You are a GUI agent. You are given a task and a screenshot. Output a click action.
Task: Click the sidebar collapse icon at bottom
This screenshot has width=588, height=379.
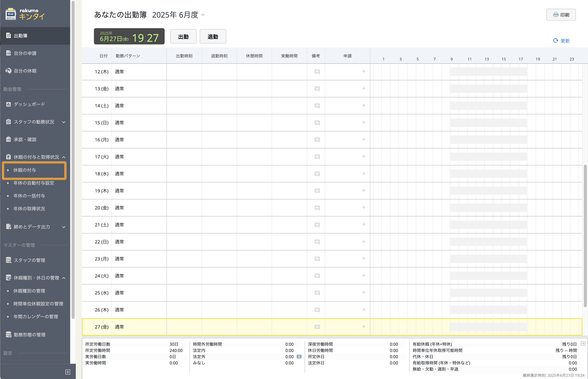click(68, 372)
